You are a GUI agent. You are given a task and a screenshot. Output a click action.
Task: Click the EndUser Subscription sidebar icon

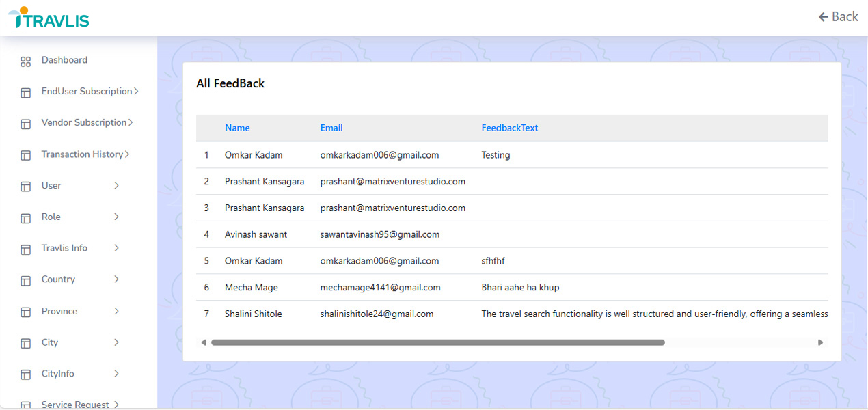tap(25, 92)
